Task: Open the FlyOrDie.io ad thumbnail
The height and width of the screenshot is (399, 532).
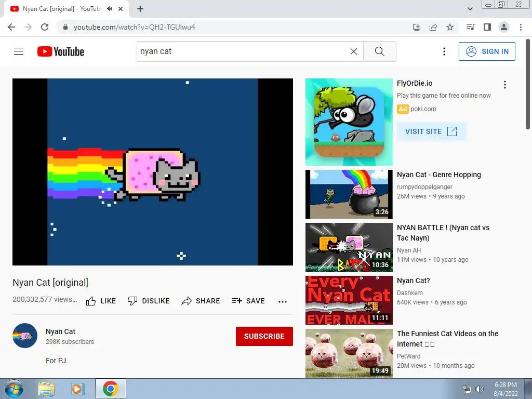Action: click(x=349, y=122)
